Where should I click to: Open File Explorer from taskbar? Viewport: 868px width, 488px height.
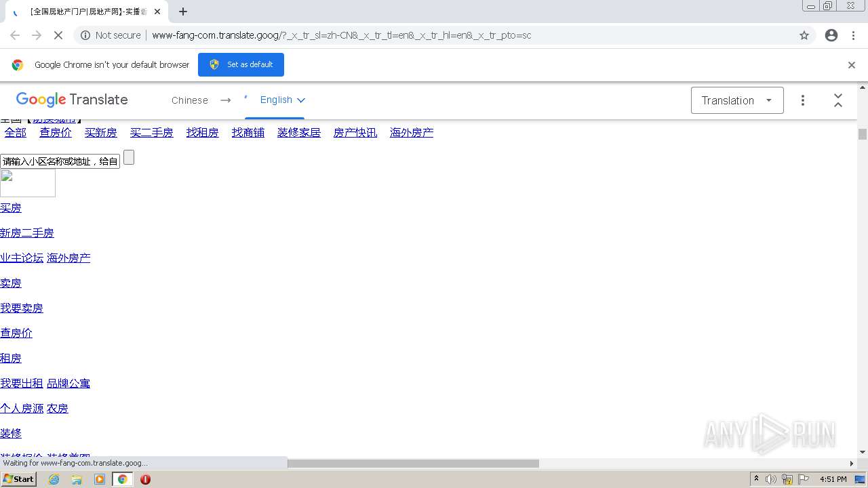(x=77, y=479)
